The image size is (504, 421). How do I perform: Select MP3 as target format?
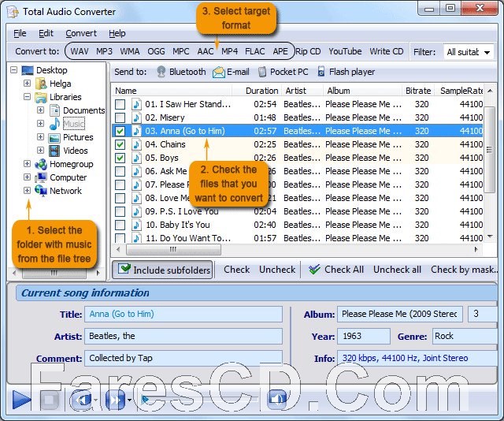[x=104, y=51]
